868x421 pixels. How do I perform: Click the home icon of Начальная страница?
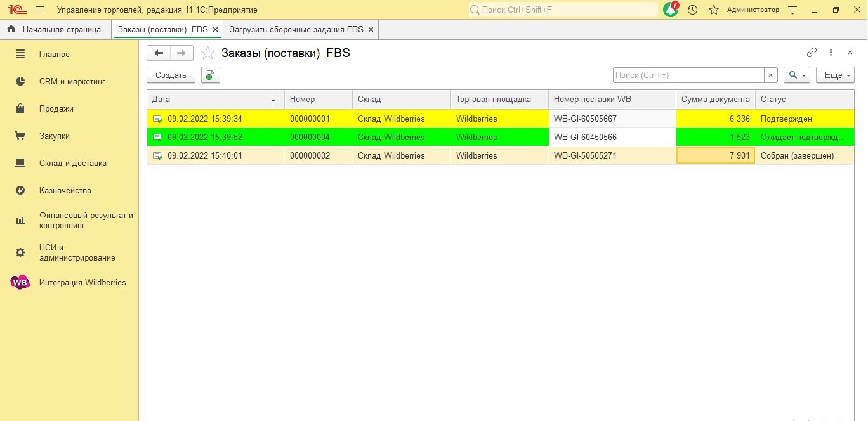(11, 29)
